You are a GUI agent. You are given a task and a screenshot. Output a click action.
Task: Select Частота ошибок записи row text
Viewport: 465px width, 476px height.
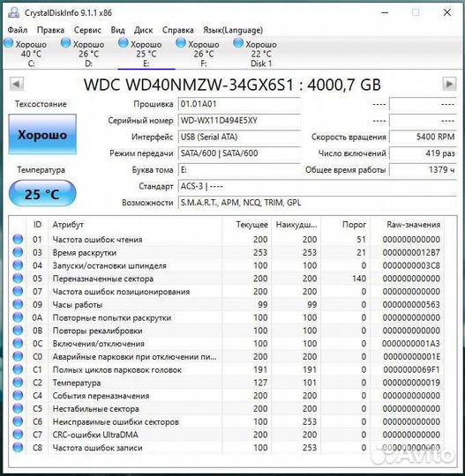coord(97,448)
